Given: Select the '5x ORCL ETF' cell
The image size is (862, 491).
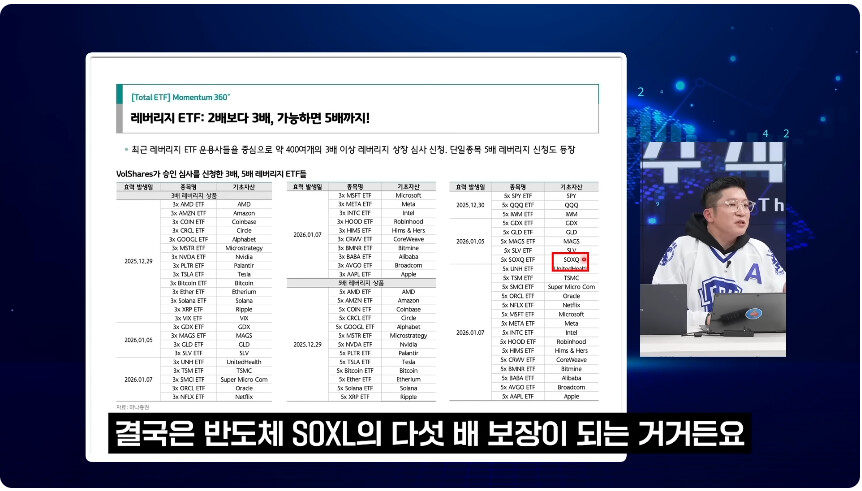Looking at the screenshot, I should coord(517,296).
